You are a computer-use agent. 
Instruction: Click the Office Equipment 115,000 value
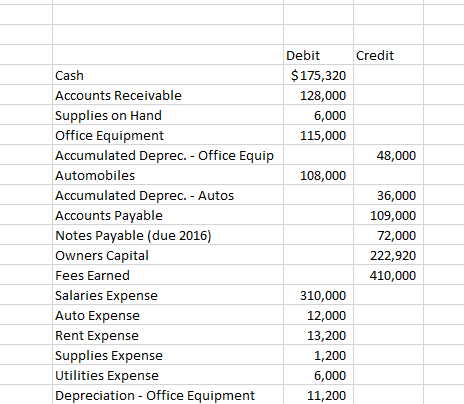pyautogui.click(x=318, y=135)
